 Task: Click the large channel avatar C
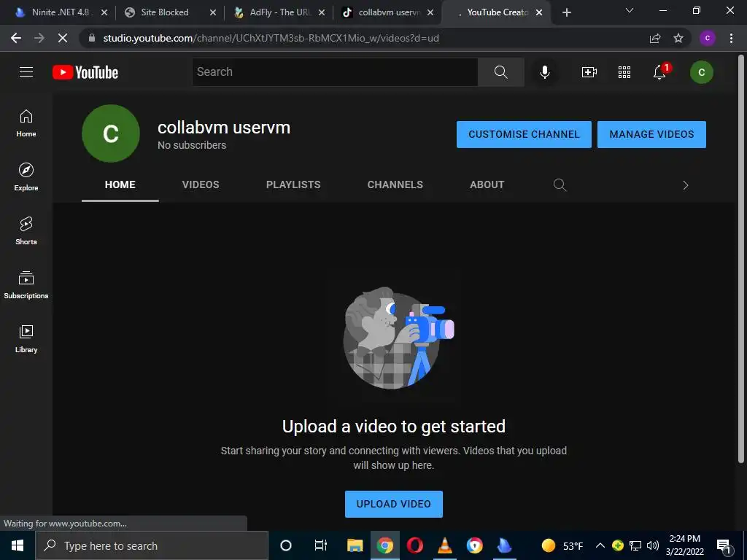click(x=111, y=133)
